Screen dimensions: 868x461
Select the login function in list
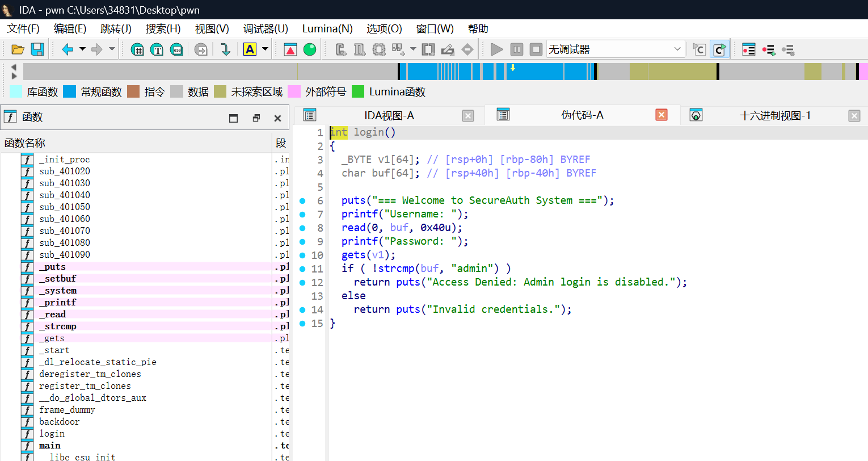[x=52, y=434]
